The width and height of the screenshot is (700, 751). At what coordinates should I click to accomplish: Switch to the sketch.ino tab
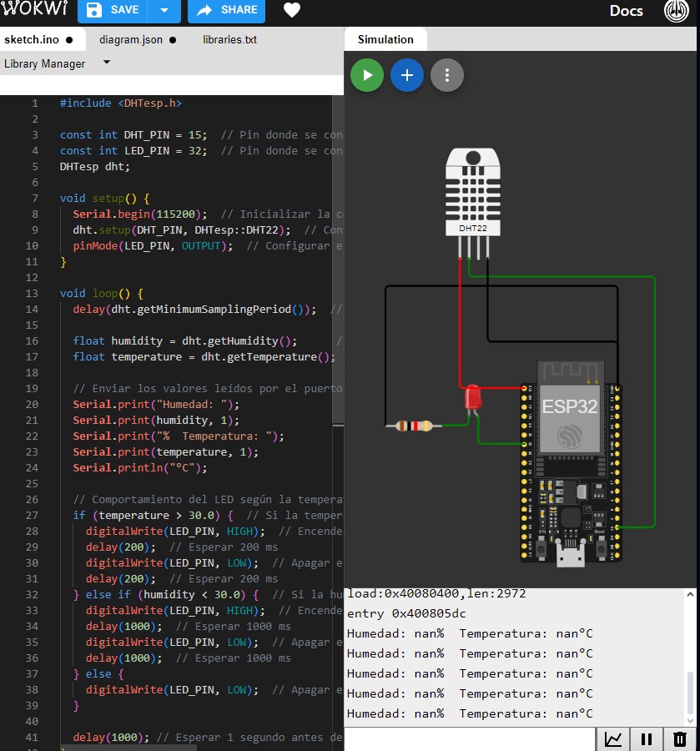tap(38, 39)
